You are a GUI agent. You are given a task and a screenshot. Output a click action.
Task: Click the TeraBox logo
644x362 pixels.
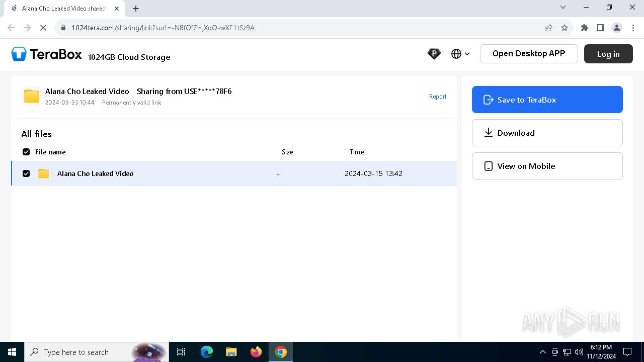(47, 54)
